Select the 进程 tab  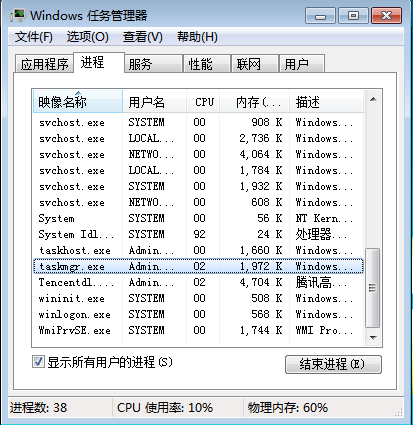click(99, 62)
